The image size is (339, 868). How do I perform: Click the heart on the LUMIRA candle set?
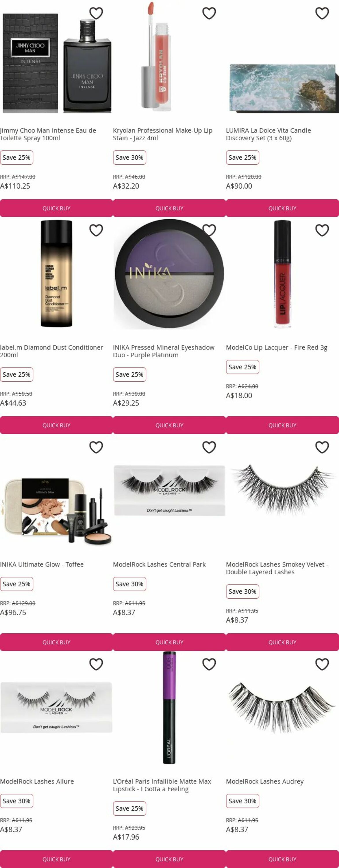pos(322,13)
